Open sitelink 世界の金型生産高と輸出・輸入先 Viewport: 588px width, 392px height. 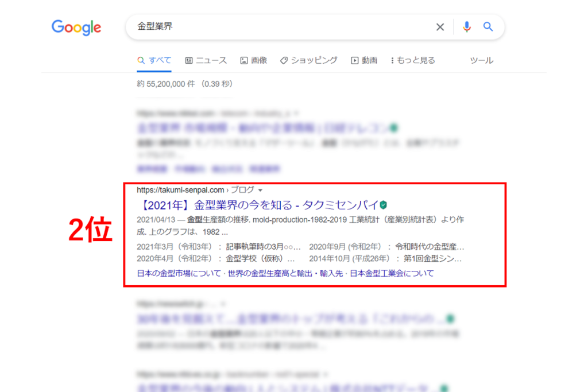coord(285,273)
